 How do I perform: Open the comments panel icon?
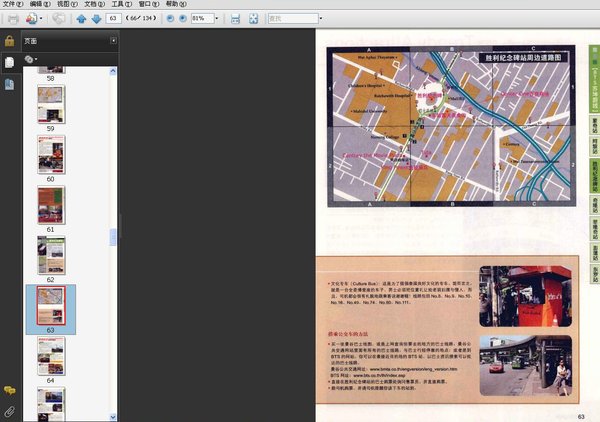pos(9,389)
